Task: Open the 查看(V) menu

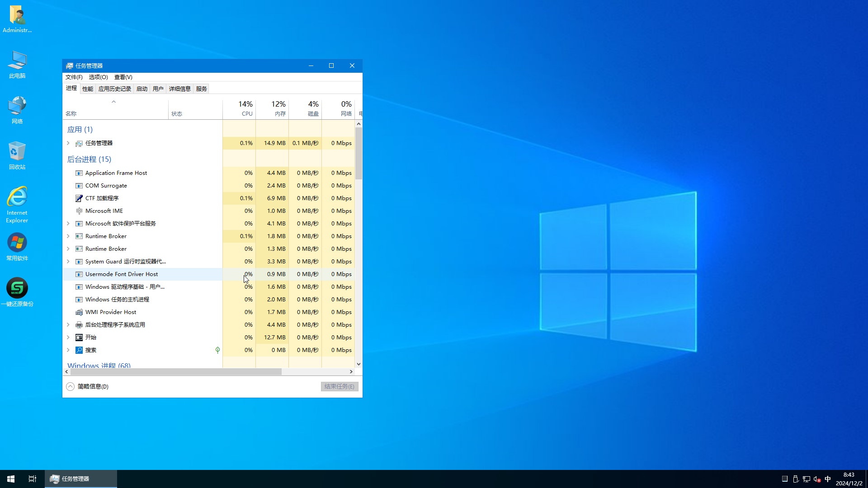Action: tap(123, 77)
